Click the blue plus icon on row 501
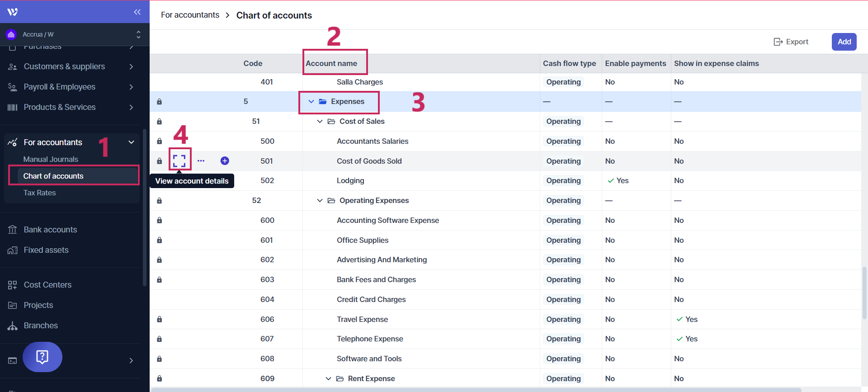Viewport: 868px width, 392px height. [x=225, y=161]
